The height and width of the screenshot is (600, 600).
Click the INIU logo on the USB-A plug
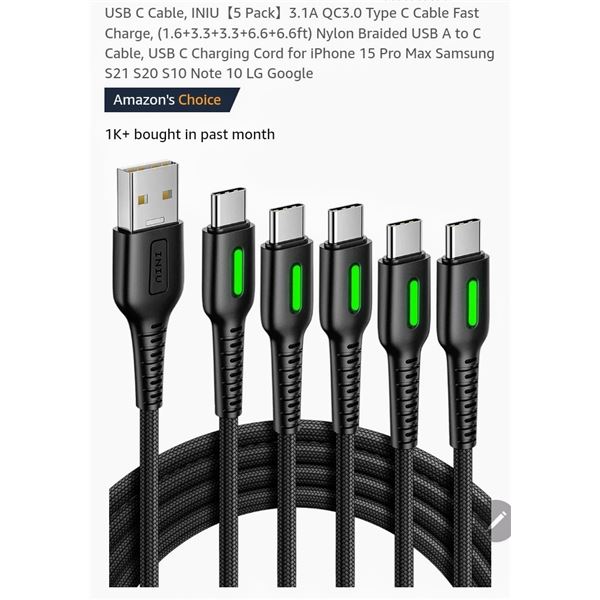pyautogui.click(x=159, y=267)
